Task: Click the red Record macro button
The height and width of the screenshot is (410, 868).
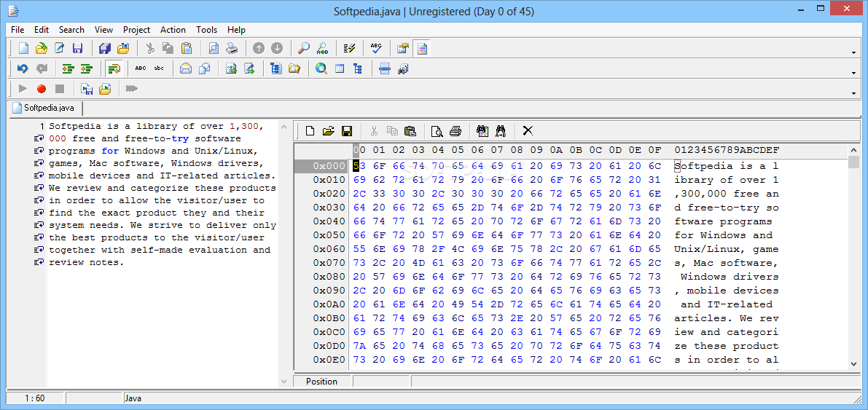Action: (42, 89)
